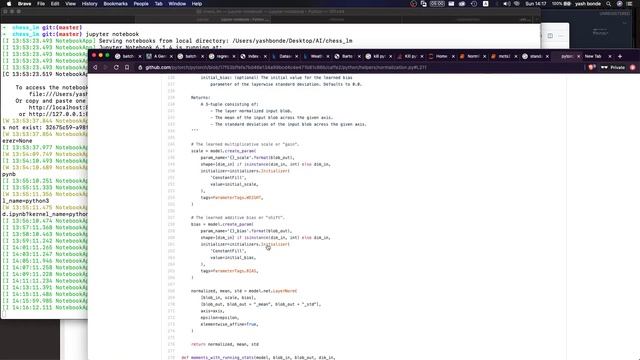Close the 'A Gen' tab
640x360 pixels.
click(171, 56)
